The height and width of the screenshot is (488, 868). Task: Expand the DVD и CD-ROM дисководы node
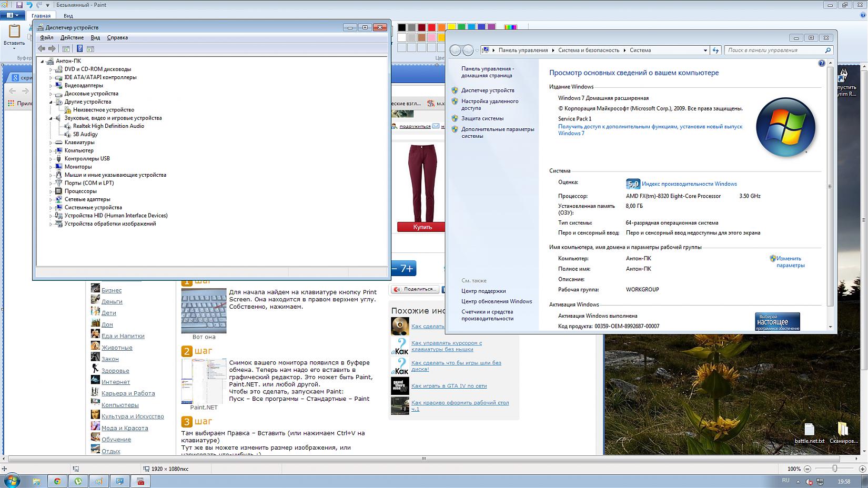click(x=51, y=69)
